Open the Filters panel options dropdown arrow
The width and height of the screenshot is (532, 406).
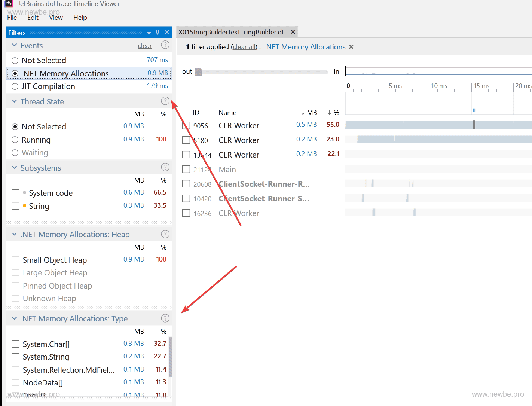[149, 33]
